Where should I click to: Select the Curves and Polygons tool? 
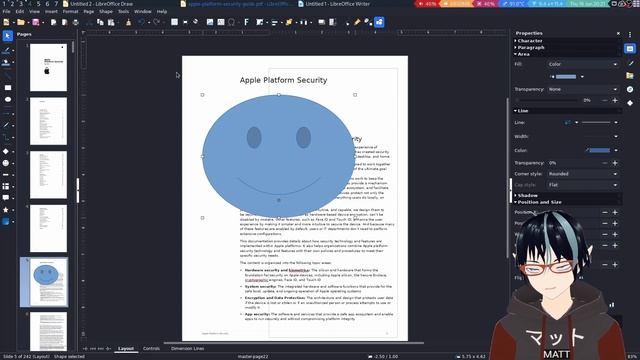click(x=6, y=125)
